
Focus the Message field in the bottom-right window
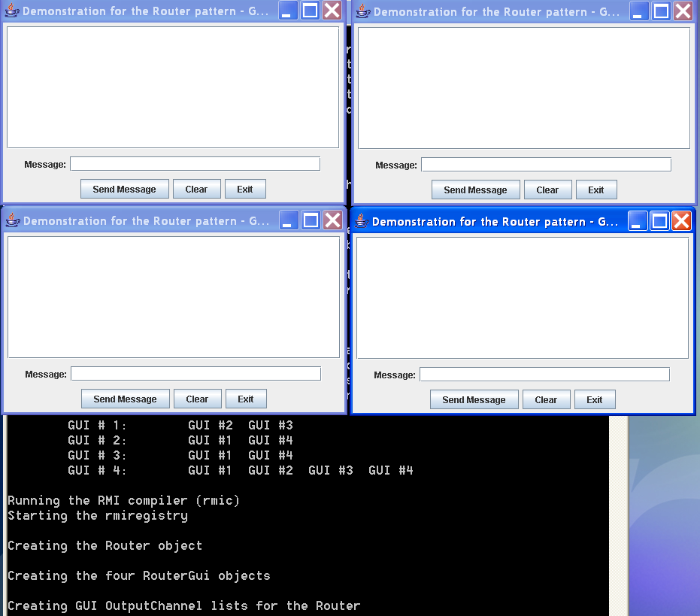pyautogui.click(x=544, y=375)
